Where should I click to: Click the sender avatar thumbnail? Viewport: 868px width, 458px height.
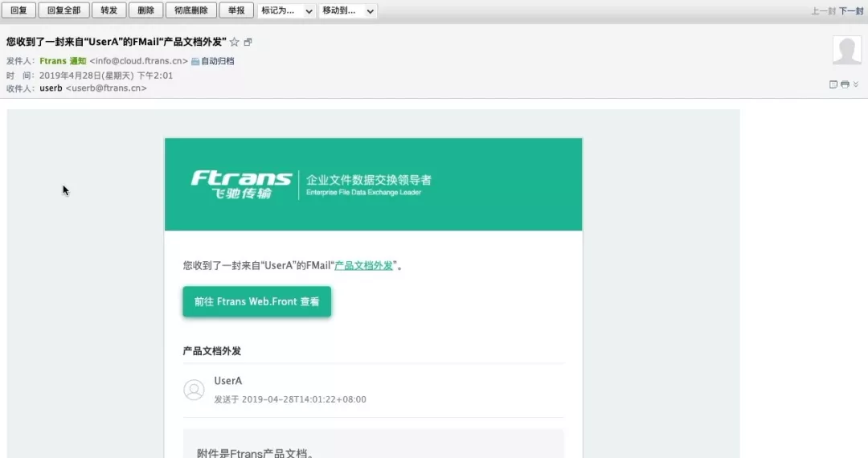click(847, 50)
